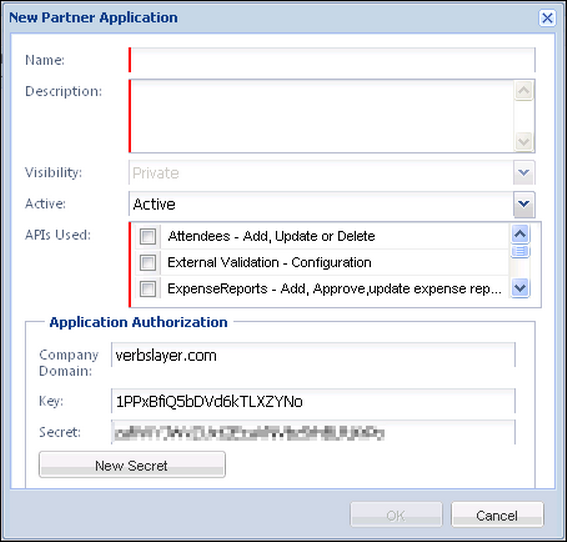Check External Validation - Configuration
The height and width of the screenshot is (542, 567).
148,263
